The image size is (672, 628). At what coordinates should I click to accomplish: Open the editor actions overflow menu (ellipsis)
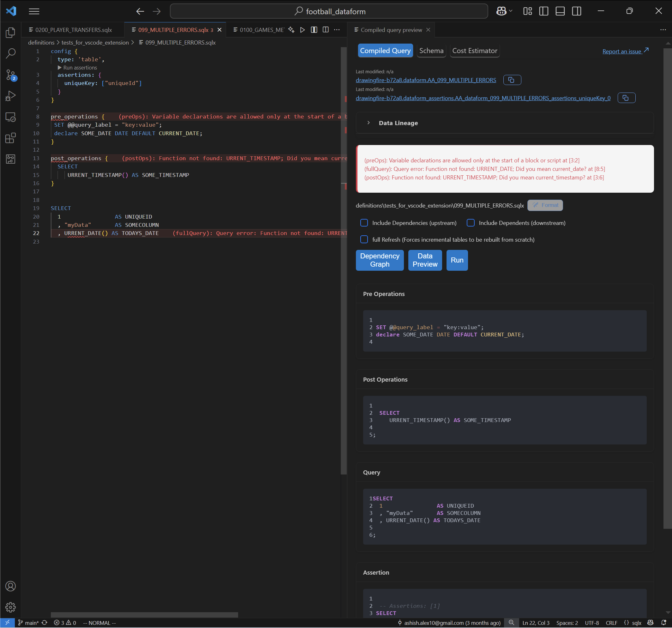pos(337,30)
